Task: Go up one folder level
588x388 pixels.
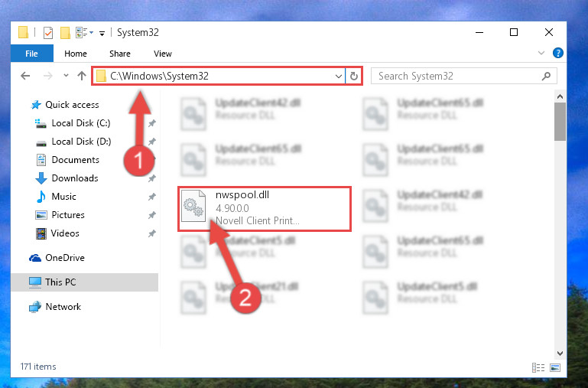Action: [81, 76]
